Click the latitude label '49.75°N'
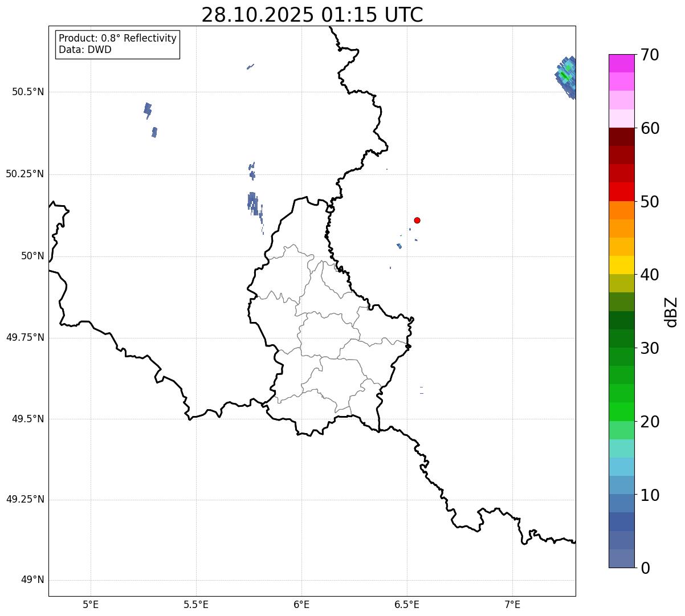 25,338
